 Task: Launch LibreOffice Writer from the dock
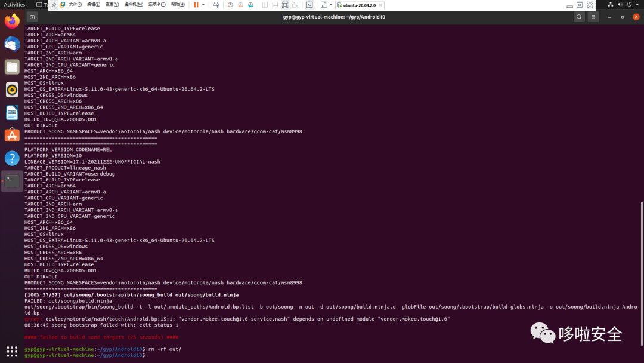click(x=12, y=113)
